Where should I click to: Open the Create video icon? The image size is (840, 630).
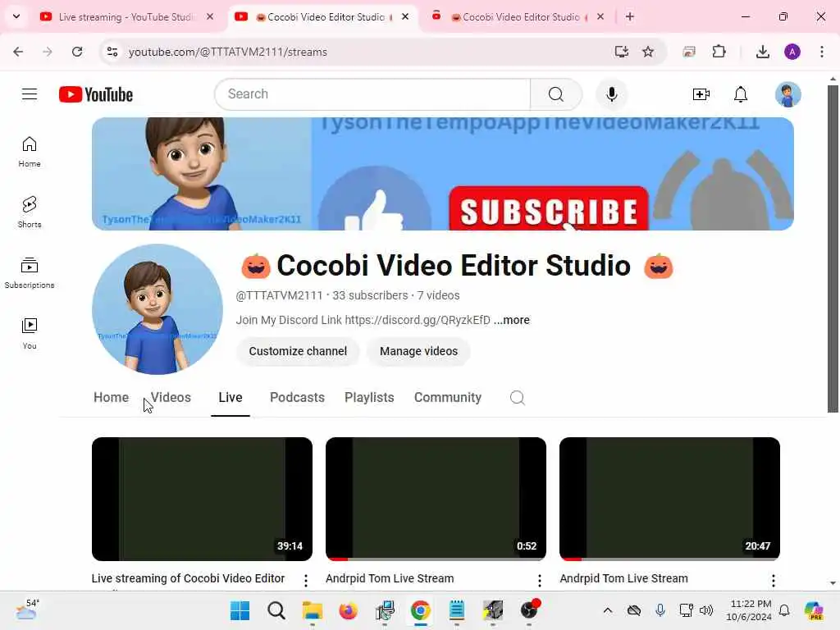click(701, 95)
